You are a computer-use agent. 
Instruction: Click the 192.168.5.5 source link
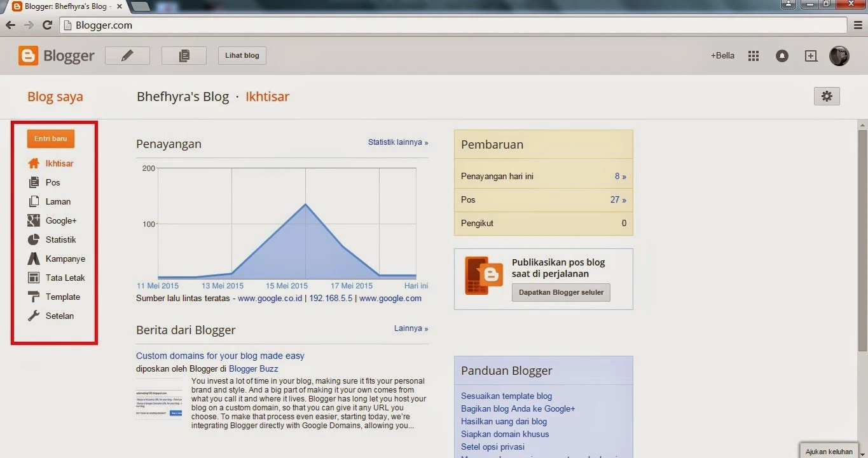point(331,298)
